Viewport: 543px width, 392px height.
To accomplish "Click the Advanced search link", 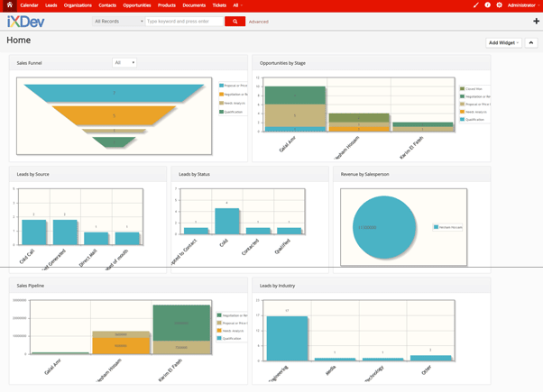I will (x=259, y=22).
